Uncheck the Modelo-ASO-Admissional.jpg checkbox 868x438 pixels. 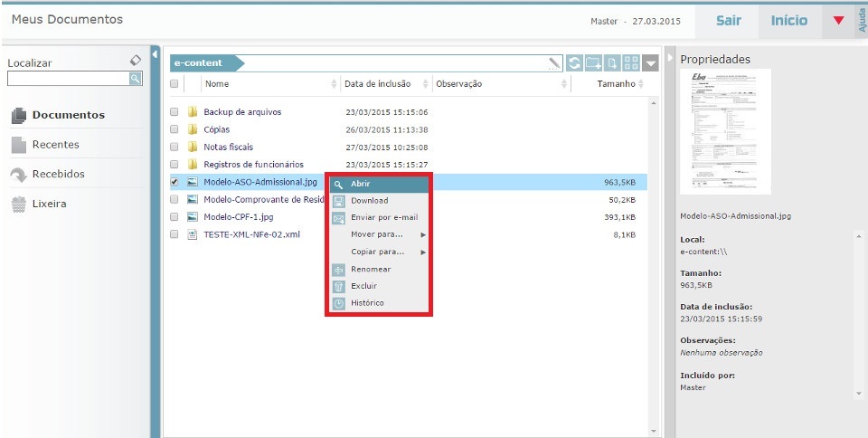(175, 182)
